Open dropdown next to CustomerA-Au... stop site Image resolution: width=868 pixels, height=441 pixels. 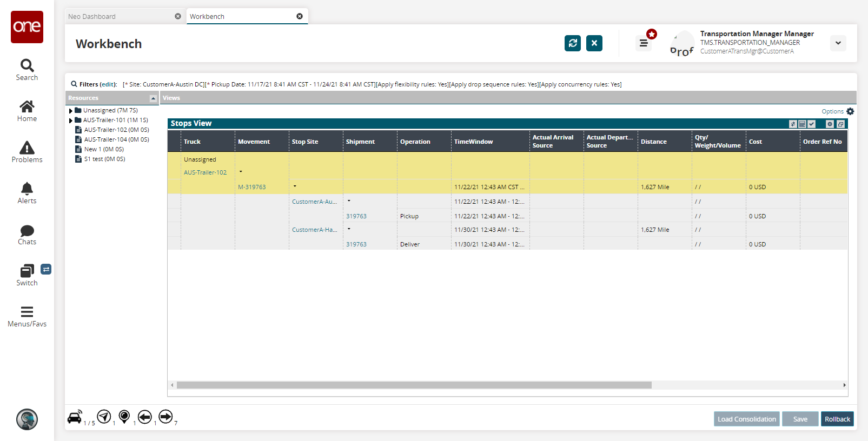[x=349, y=201]
